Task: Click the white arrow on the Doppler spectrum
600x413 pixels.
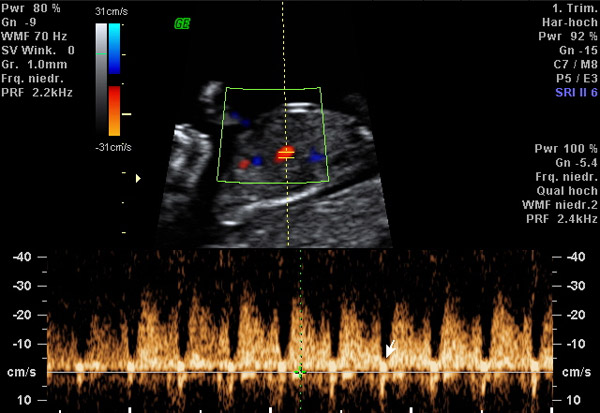Action: pos(391,349)
